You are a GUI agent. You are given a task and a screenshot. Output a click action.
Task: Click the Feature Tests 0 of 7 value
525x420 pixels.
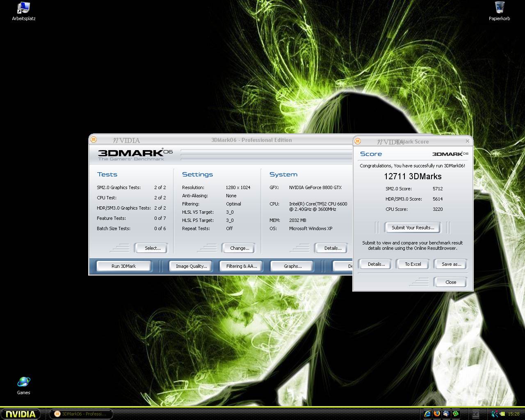[160, 218]
